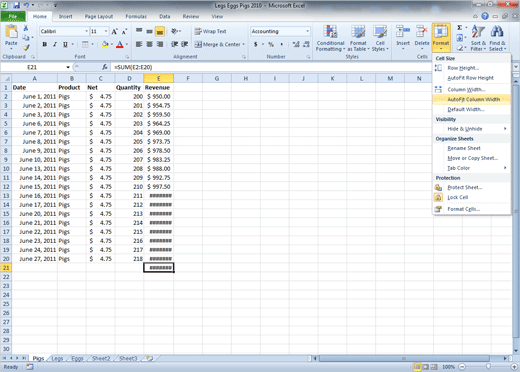520x372 pixels.
Task: Click the Insert cells icon
Action: (x=403, y=32)
